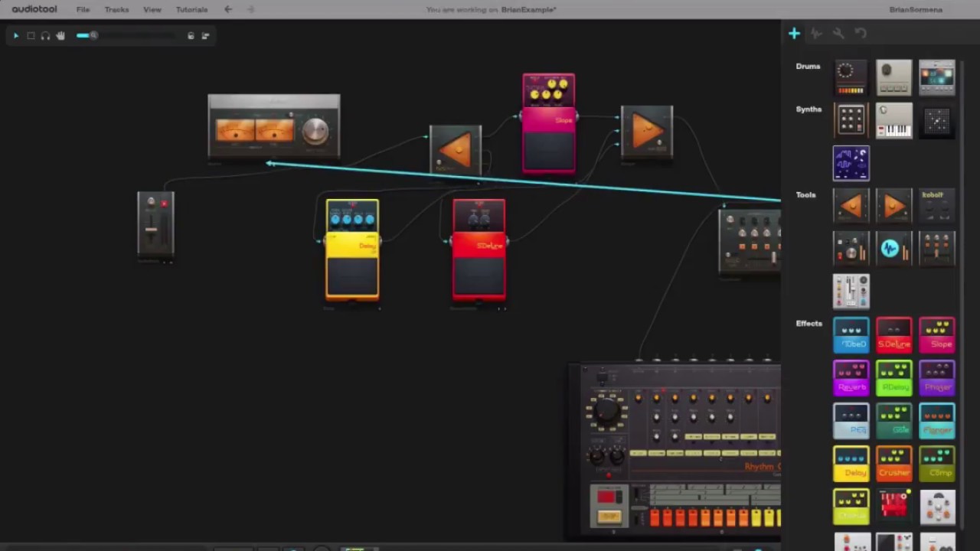Pick the Reverb effect pedal

coord(851,377)
